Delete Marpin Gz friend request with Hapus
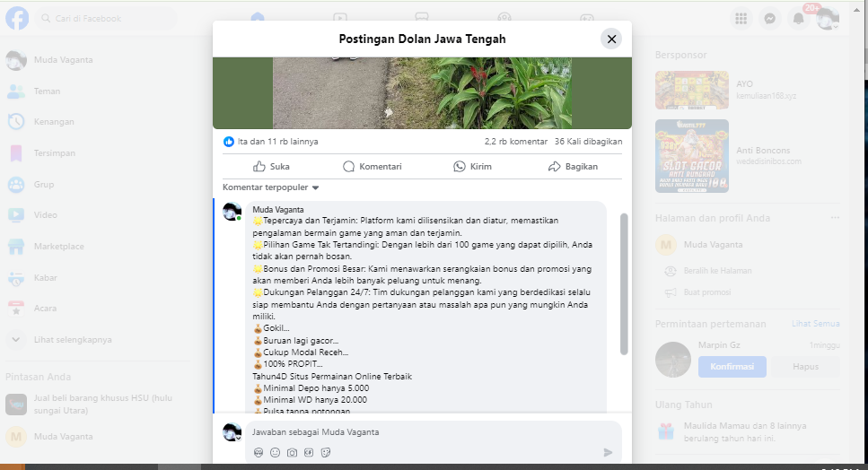The height and width of the screenshot is (470, 868). [x=805, y=367]
